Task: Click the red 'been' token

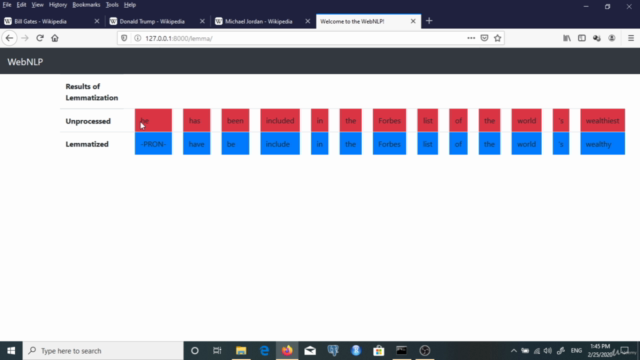Action: (x=236, y=120)
